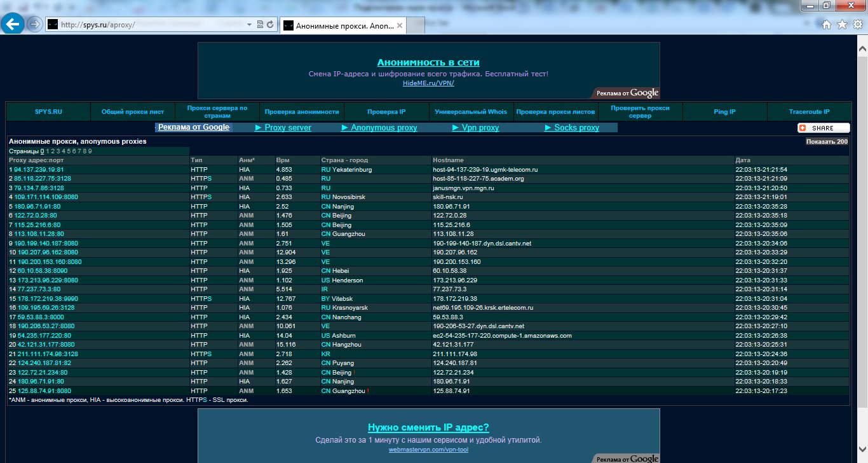Open Проверка прокси листов menu item
This screenshot has width=868, height=463.
tap(555, 112)
